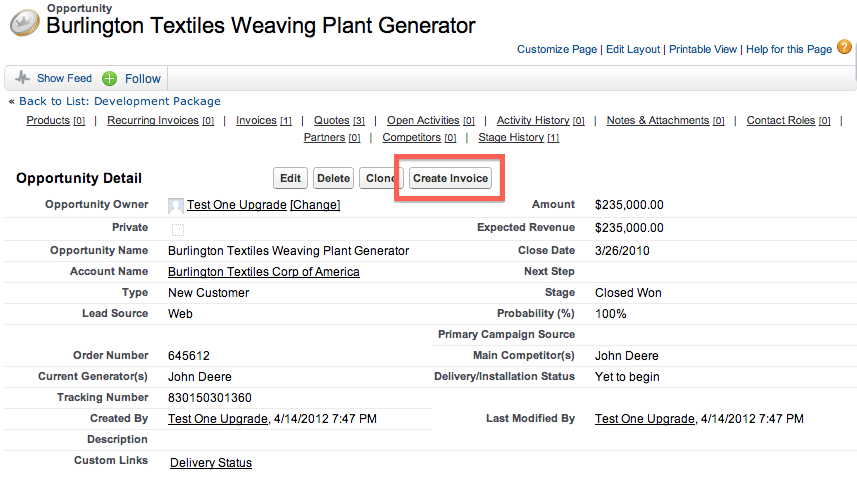This screenshot has height=479, width=857.
Task: Click the owner profile photo thumbnail
Action: (x=176, y=206)
